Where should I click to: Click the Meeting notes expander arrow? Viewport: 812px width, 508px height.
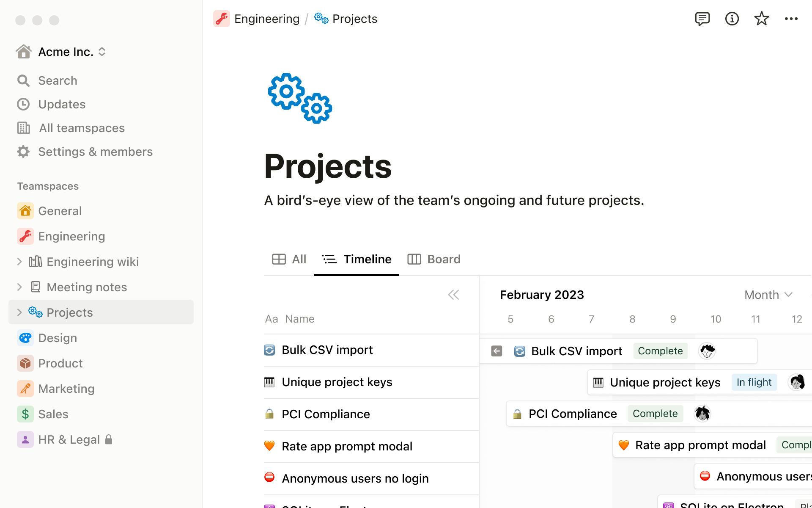click(19, 287)
